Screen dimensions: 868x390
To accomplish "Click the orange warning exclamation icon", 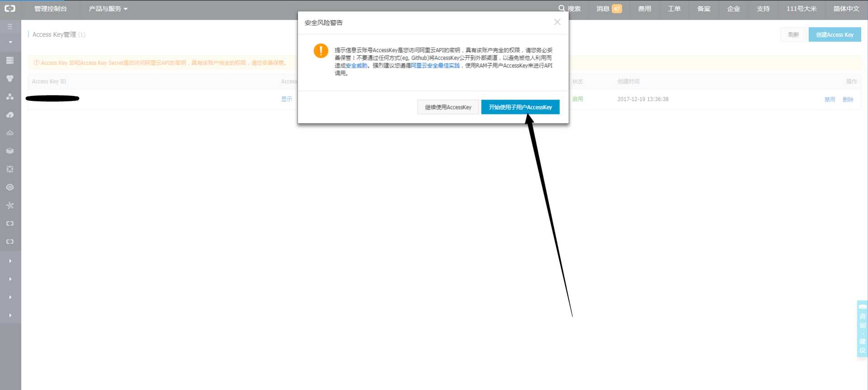I will tap(321, 51).
